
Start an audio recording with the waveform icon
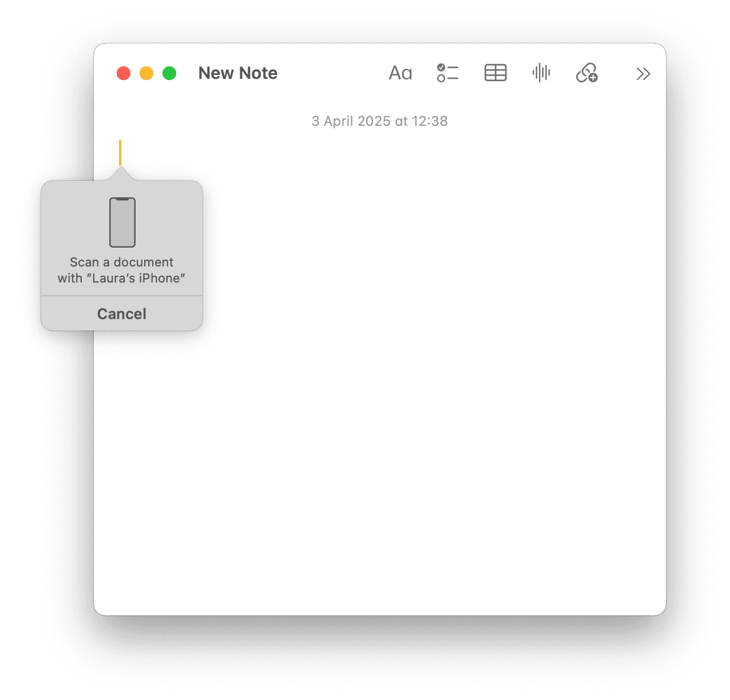(x=541, y=73)
